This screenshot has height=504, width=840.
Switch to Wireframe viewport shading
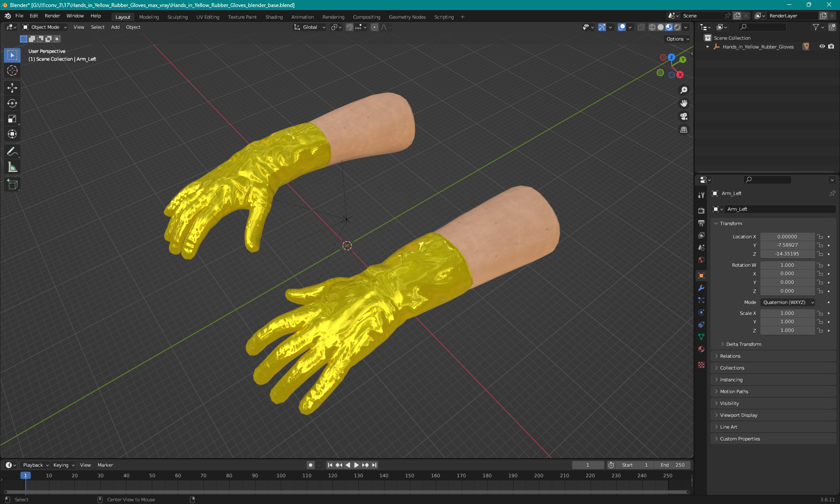coord(652,27)
